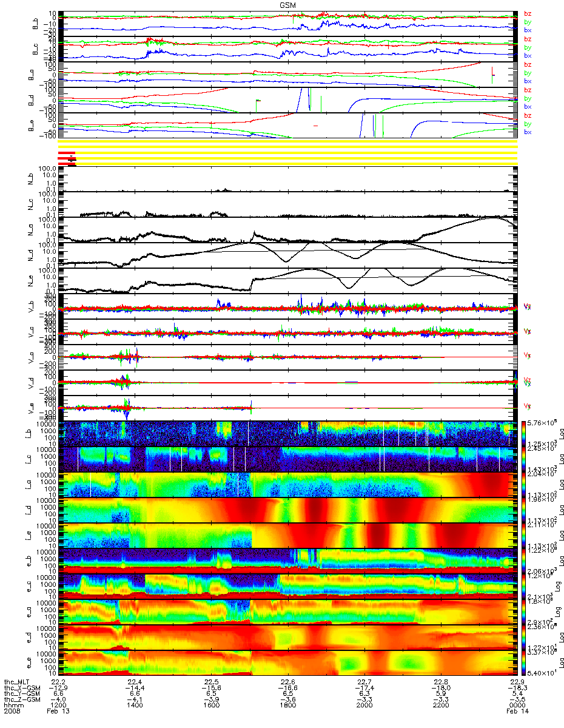Viewport: 564px width, 728px height.
Task: Select the Feb 13 date label
Action: pyautogui.click(x=58, y=712)
